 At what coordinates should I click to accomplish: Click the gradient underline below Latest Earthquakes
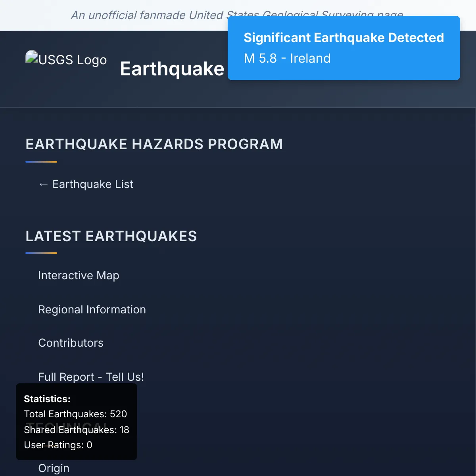[41, 253]
